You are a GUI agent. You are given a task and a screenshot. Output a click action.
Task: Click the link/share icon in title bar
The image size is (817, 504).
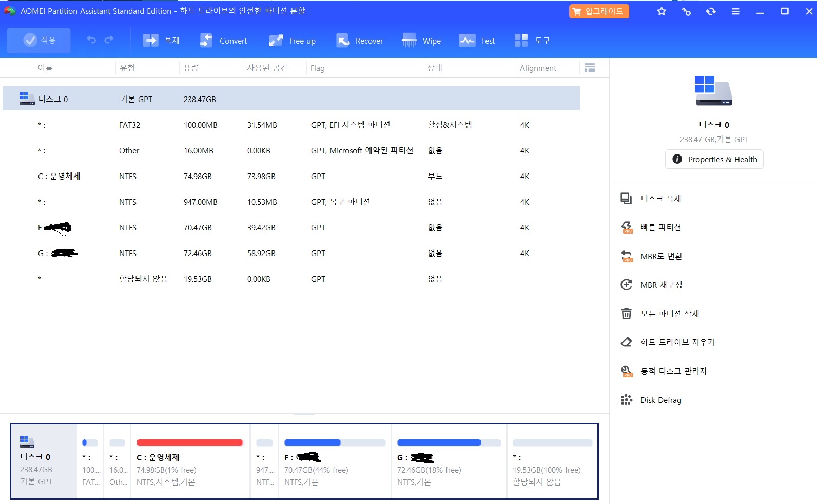pyautogui.click(x=686, y=11)
